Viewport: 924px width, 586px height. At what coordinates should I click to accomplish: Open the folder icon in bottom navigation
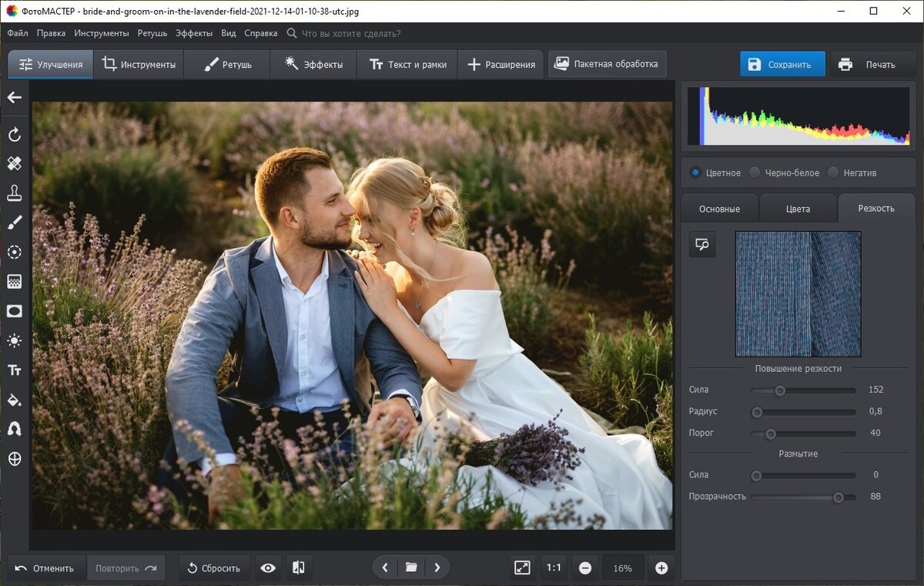[411, 568]
